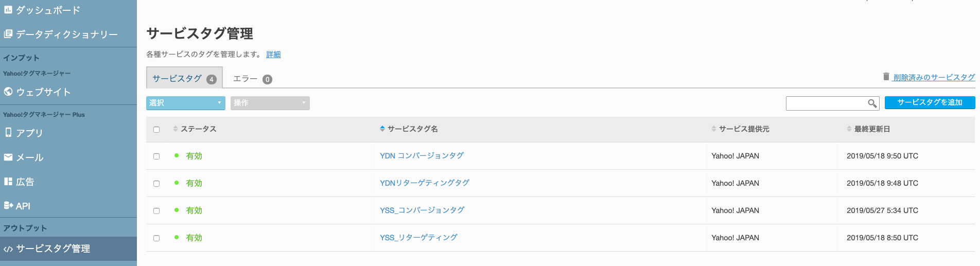Click the サービスタグを追加 button
Image resolution: width=980 pixels, height=266 pixels.
click(x=930, y=102)
